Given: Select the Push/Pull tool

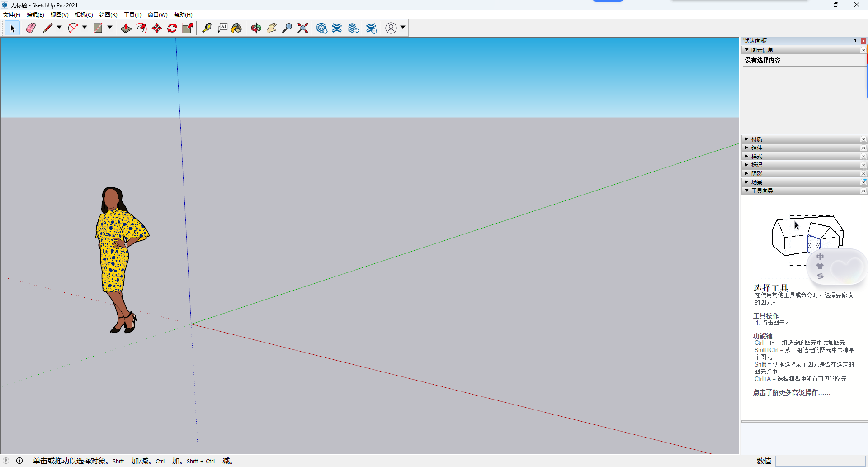Looking at the screenshot, I should coord(126,28).
